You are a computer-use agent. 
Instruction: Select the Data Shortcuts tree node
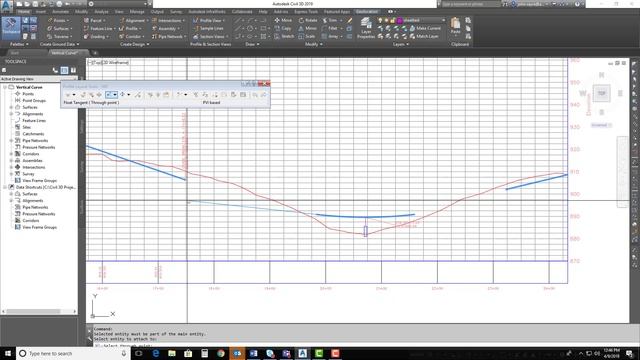(x=46, y=187)
